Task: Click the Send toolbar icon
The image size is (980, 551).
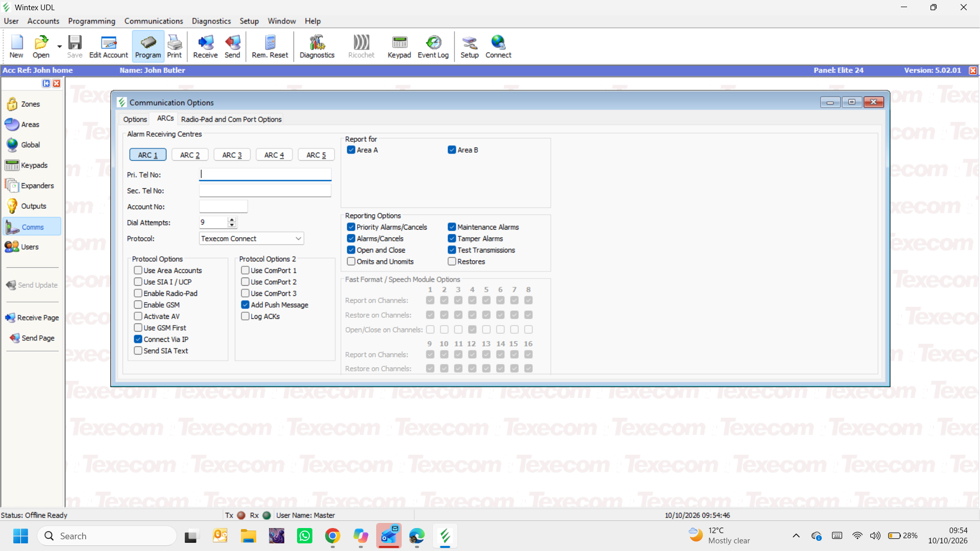Action: pos(232,46)
